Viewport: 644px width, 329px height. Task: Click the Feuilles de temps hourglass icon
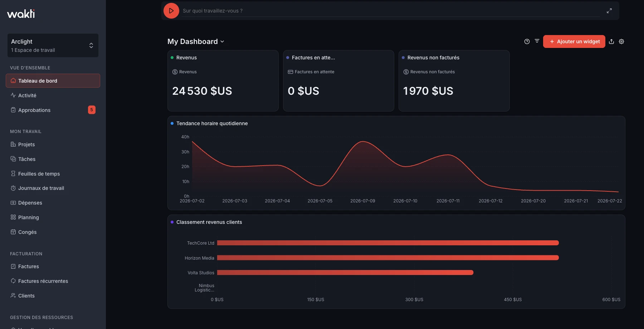[13, 173]
